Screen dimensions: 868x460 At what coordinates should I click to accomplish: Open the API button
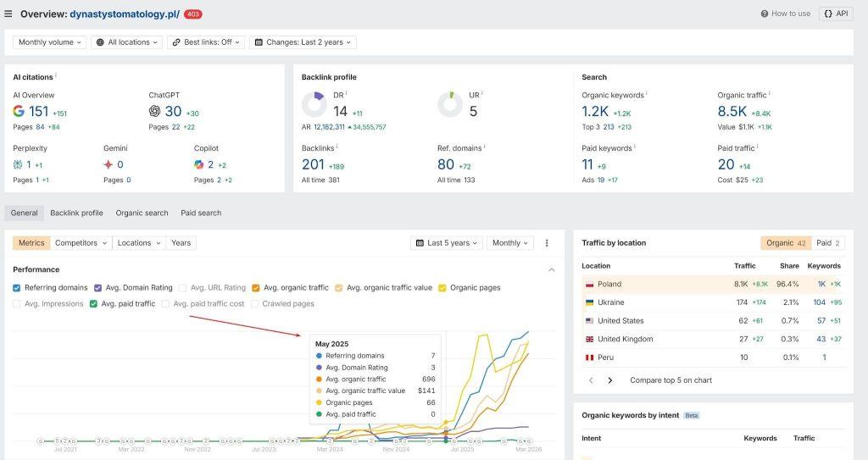[x=836, y=14]
